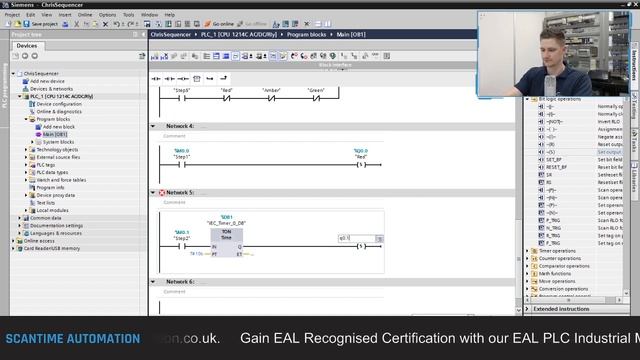The width and height of the screenshot is (640, 360).
Task: Click the Add new device icon
Action: 26,81
